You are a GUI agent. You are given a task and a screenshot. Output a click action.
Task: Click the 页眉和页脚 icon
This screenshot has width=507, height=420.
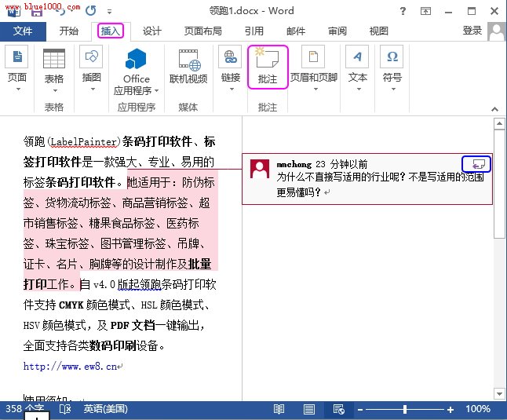tap(313, 57)
